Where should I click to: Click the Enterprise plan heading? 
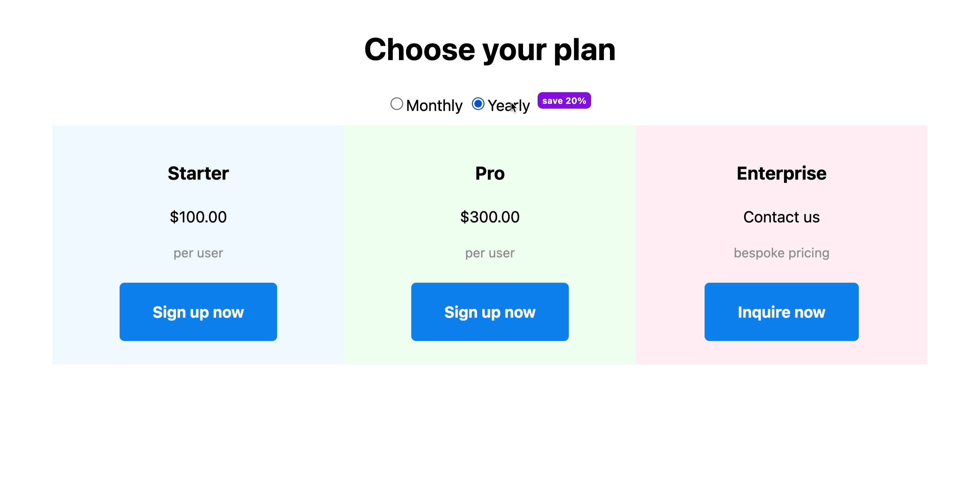click(781, 173)
